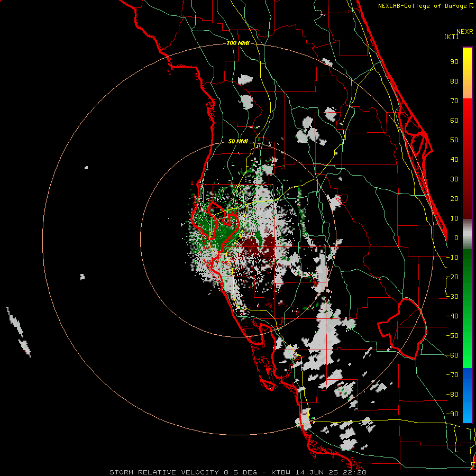Image resolution: width=476 pixels, height=476 pixels.
Task: Click the 50 value on velocity scale
Action: click(x=454, y=140)
